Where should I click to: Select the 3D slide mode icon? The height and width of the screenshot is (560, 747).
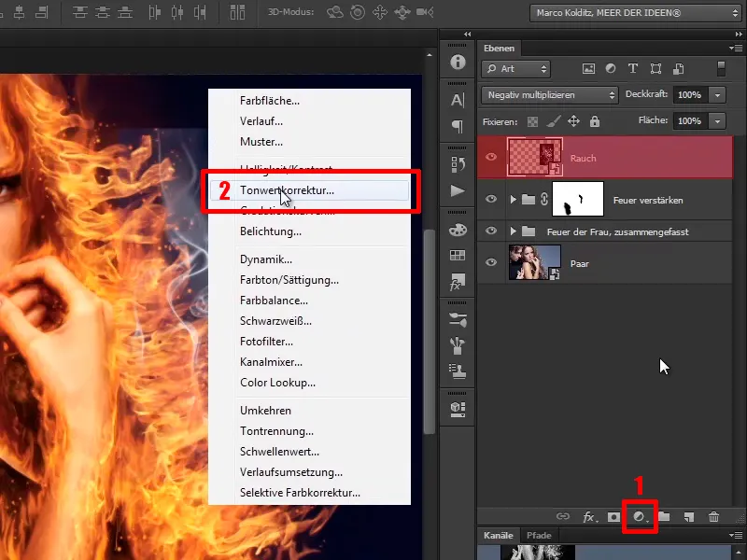point(402,12)
